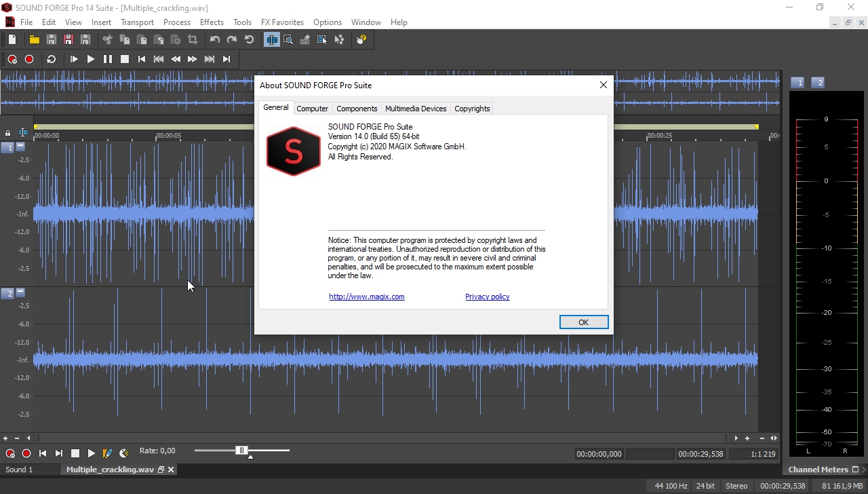This screenshot has height=494, width=868.
Task: Select the highlighted Edit tool icon
Action: click(271, 39)
